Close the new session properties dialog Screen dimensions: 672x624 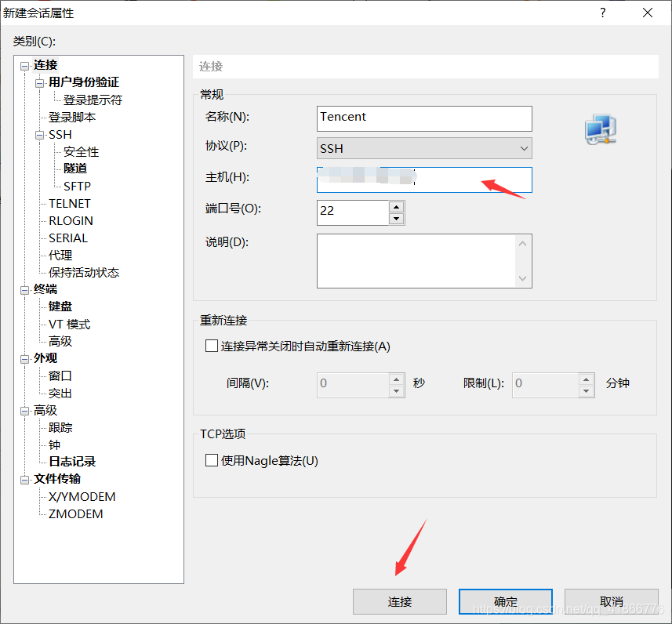(648, 13)
